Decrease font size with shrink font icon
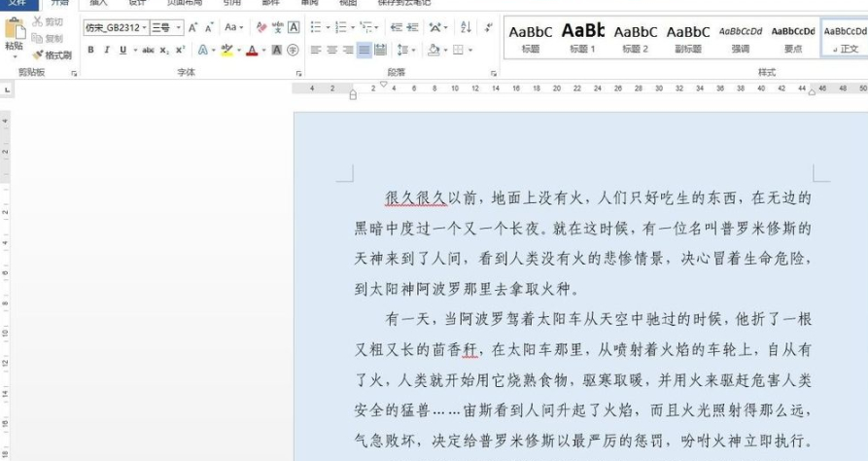 click(x=209, y=27)
